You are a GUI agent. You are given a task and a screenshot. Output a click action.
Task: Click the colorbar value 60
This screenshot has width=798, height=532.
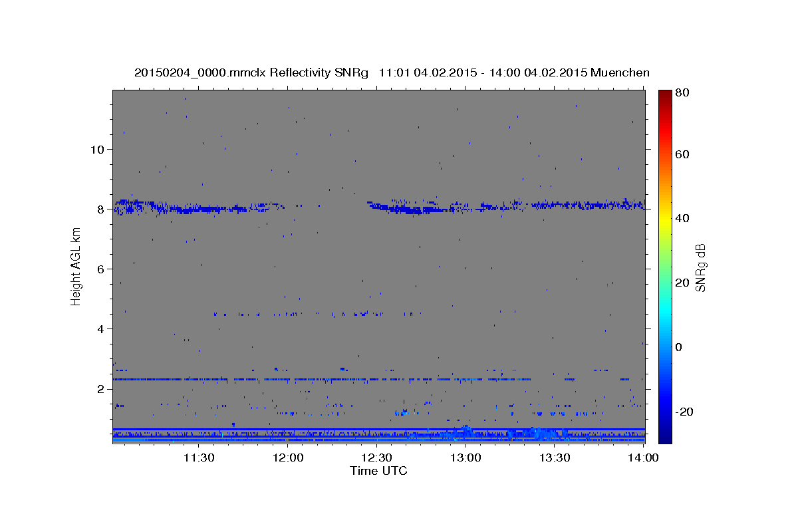click(x=683, y=154)
